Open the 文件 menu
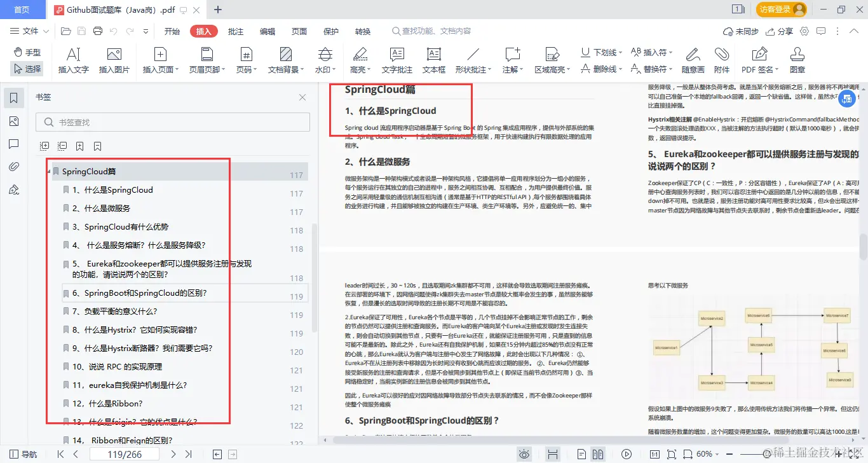This screenshot has width=868, height=463. tap(30, 31)
